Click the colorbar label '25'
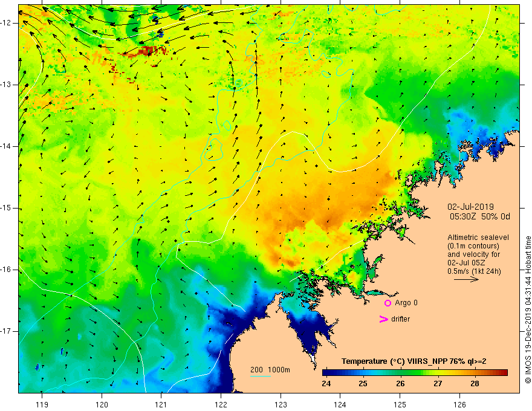This screenshot has height=411, width=532. pos(363,384)
